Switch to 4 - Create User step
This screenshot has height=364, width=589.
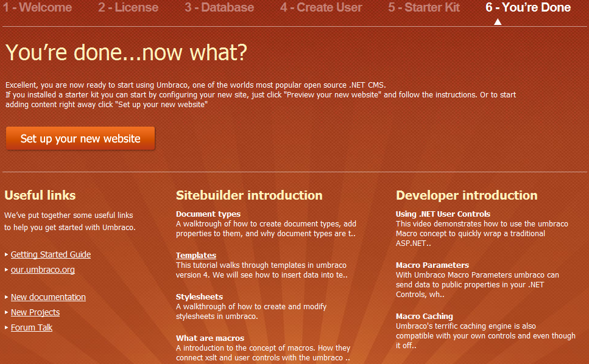pyautogui.click(x=321, y=7)
